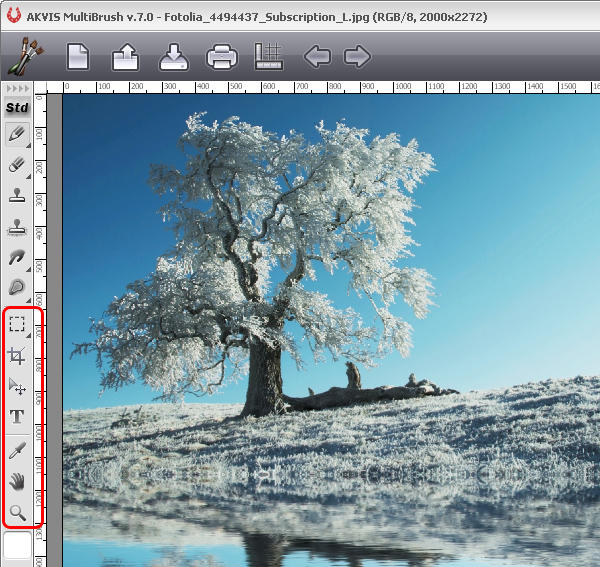
Task: Switch the Std toolbar mode button
Action: pyautogui.click(x=17, y=108)
